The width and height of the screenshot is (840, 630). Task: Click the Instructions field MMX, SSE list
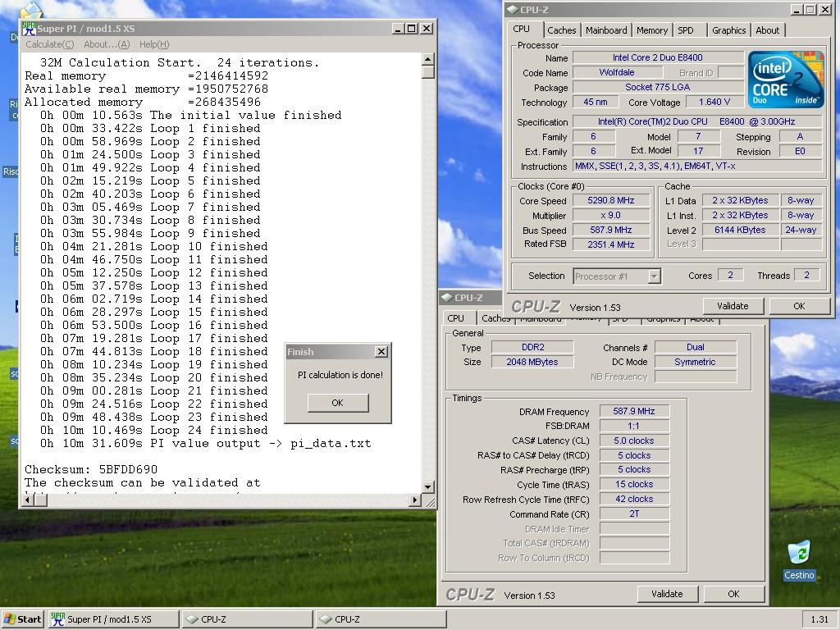coord(697,166)
